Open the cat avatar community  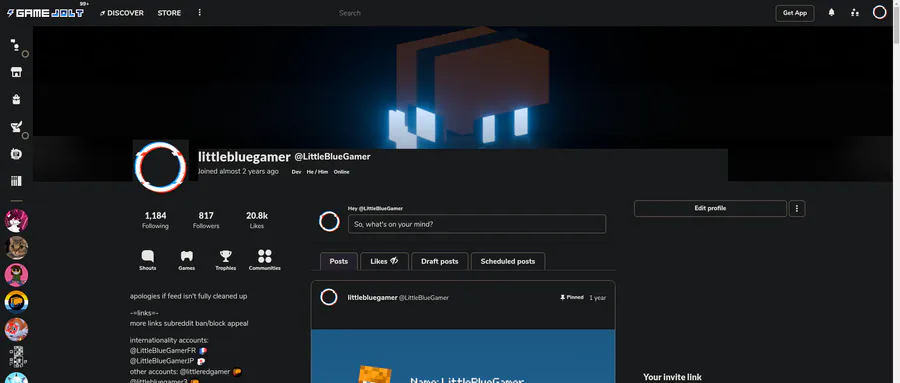coord(16,248)
